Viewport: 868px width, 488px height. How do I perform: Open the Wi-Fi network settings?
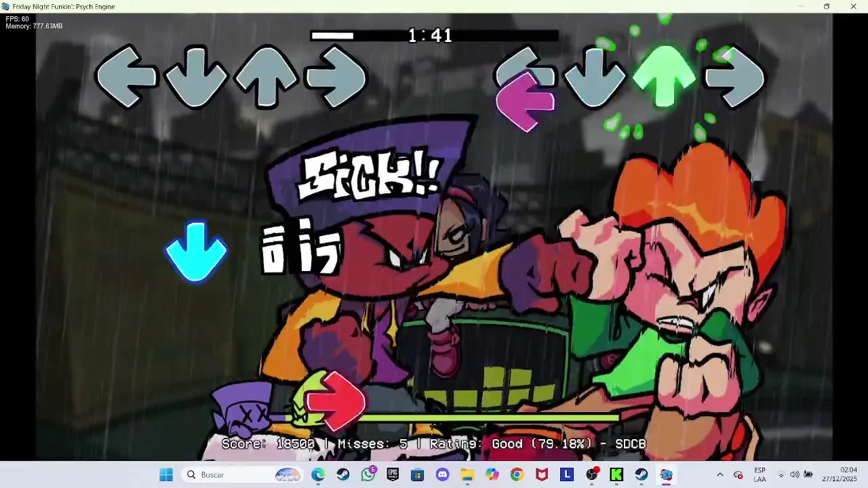[x=781, y=474]
